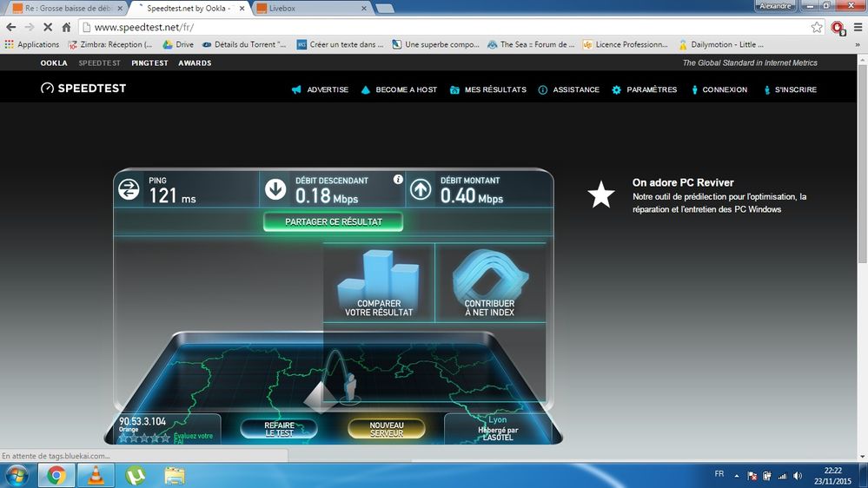This screenshot has width=868, height=488.
Task: Go to the browser home page icon
Action: coord(66,27)
